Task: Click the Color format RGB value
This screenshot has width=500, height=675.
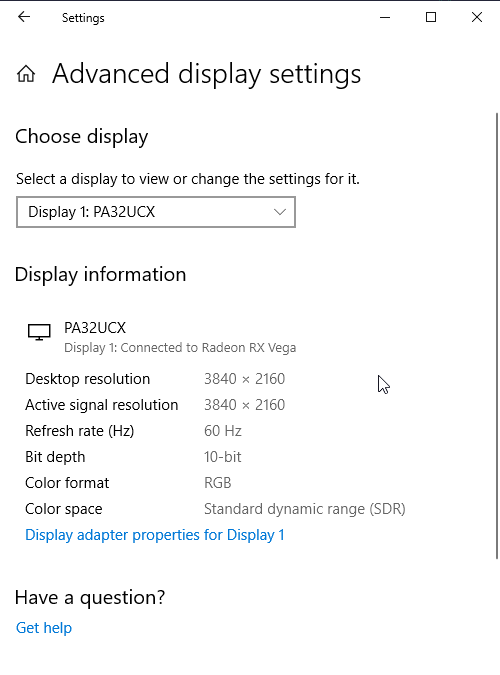Action: (x=217, y=483)
